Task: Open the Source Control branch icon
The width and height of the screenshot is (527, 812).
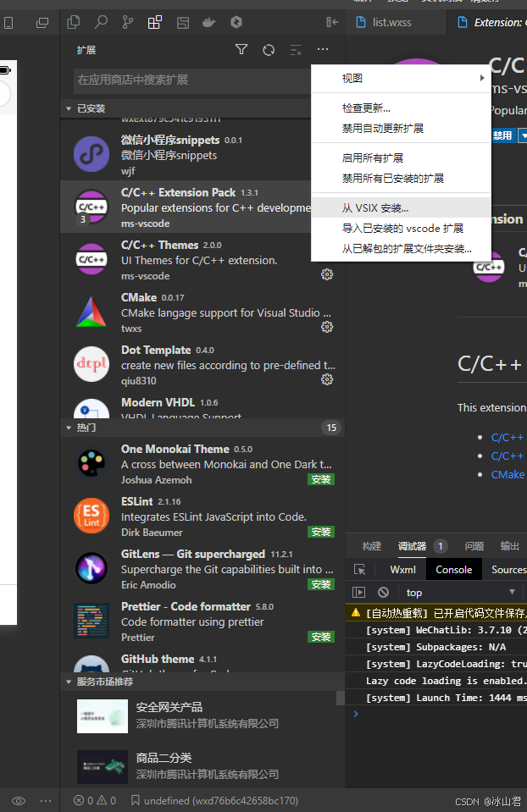Action: 127,22
